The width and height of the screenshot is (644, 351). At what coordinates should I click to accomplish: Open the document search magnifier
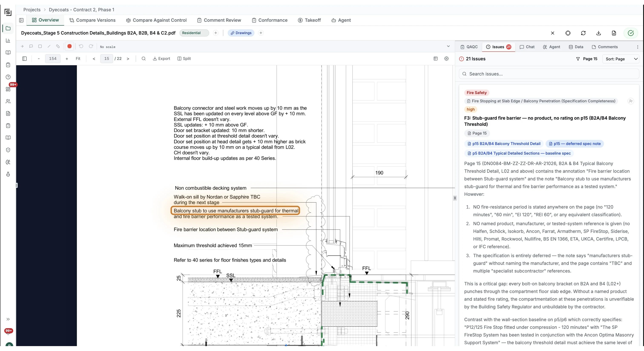tap(144, 59)
